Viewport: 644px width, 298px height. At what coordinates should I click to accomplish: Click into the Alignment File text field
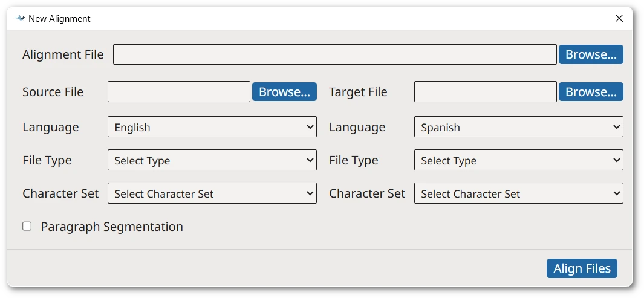point(334,54)
